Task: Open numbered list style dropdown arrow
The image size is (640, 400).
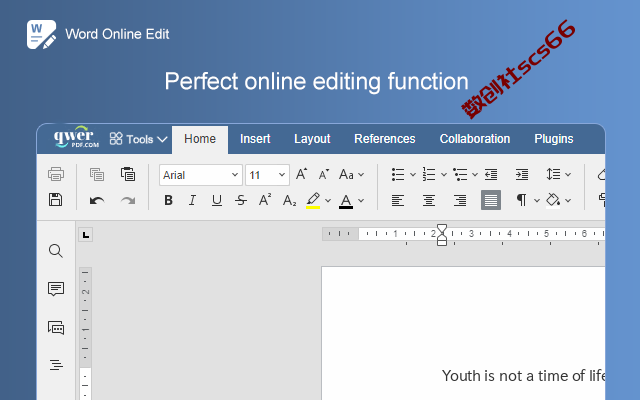Action: click(444, 175)
